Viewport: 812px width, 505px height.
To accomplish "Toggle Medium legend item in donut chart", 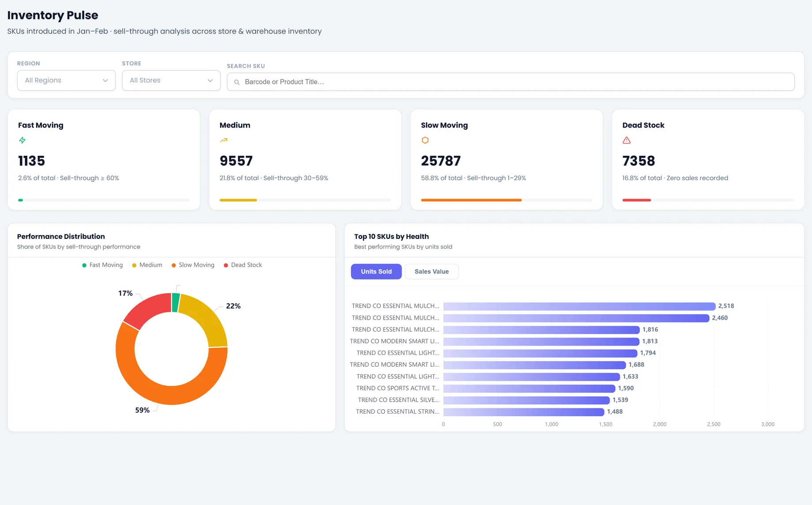I will click(x=147, y=265).
